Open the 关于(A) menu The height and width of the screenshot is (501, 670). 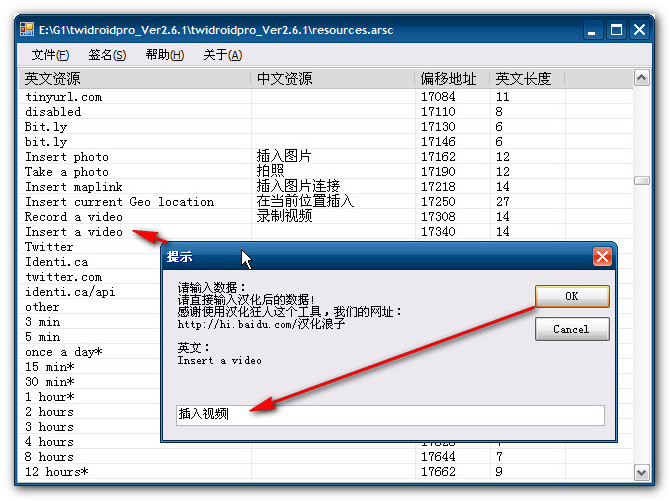click(223, 55)
